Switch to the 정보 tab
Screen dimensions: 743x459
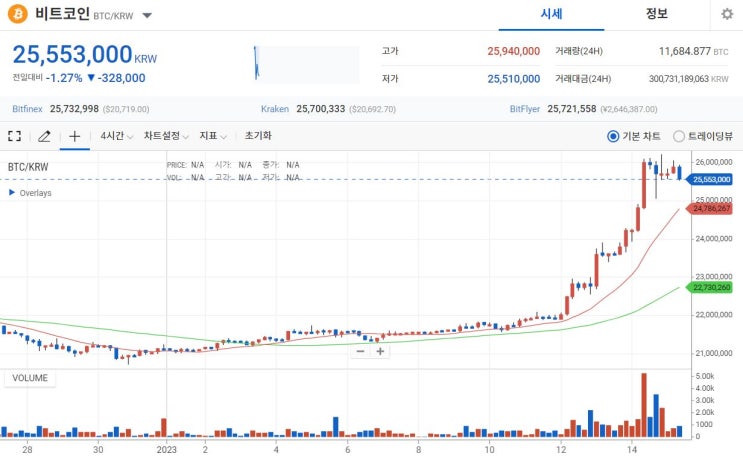(x=657, y=14)
